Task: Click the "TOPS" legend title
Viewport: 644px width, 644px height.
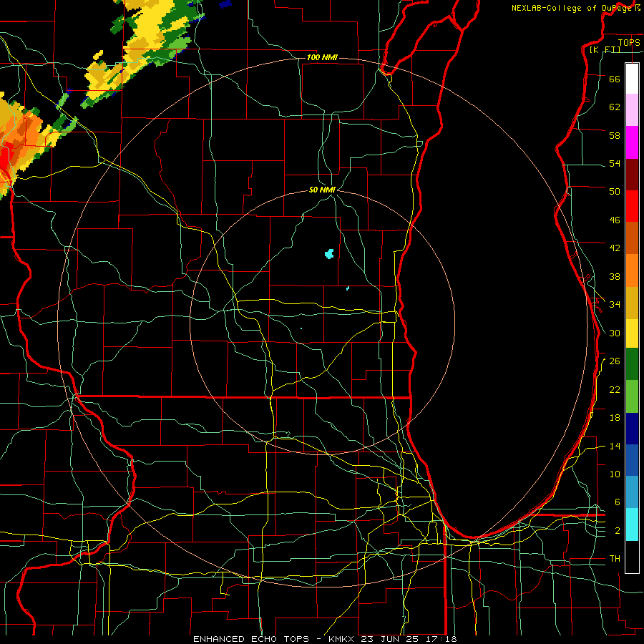Action: tap(629, 42)
